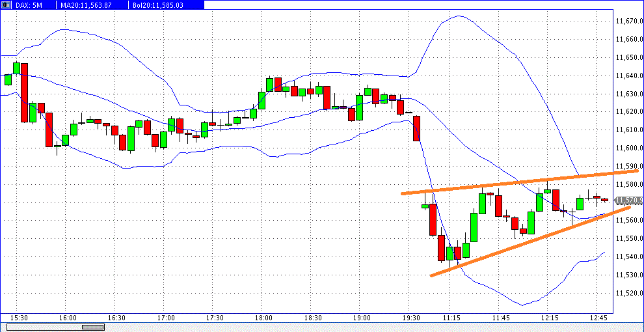Click the 19:30 time axis label
644x332 pixels.
pos(410,318)
